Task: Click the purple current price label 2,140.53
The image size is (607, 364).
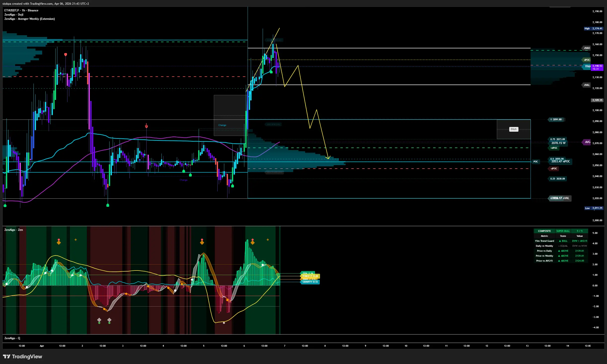Action: pos(597,67)
